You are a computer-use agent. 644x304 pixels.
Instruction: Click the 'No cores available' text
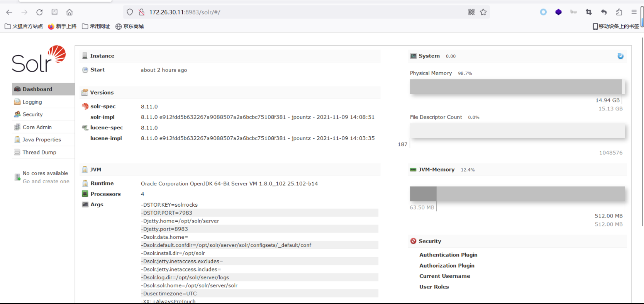tap(45, 173)
